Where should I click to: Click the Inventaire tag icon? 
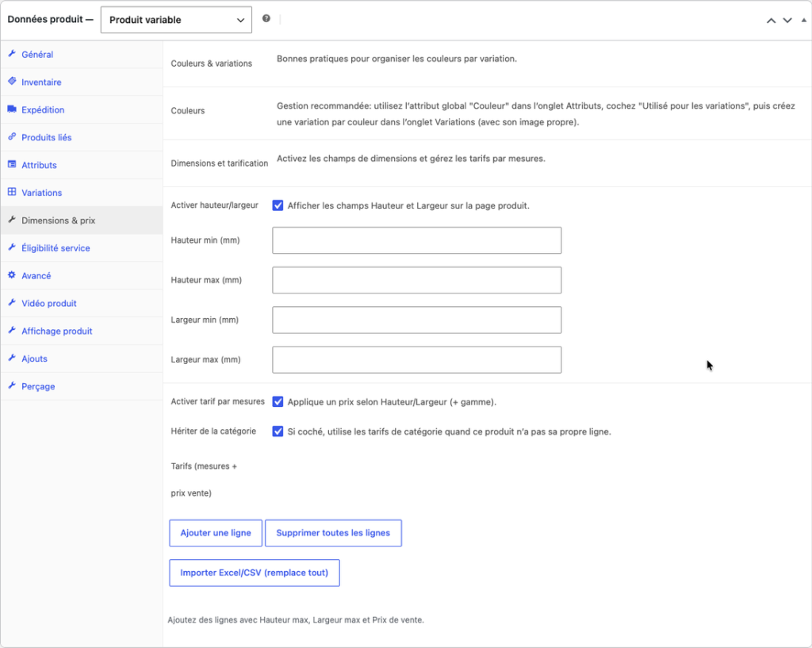tap(12, 81)
